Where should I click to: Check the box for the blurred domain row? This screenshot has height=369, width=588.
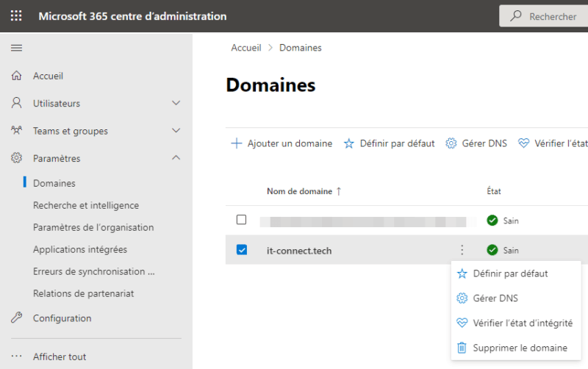(242, 219)
